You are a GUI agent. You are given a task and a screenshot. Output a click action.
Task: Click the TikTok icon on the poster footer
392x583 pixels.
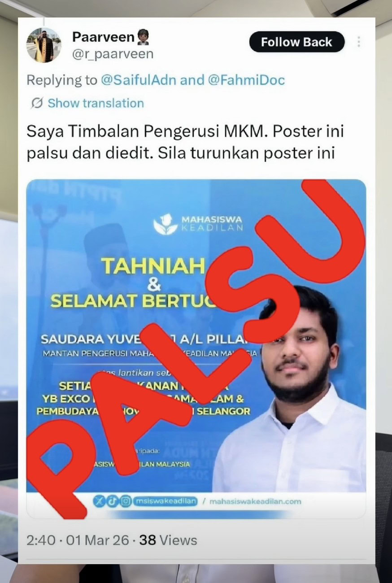point(113,501)
